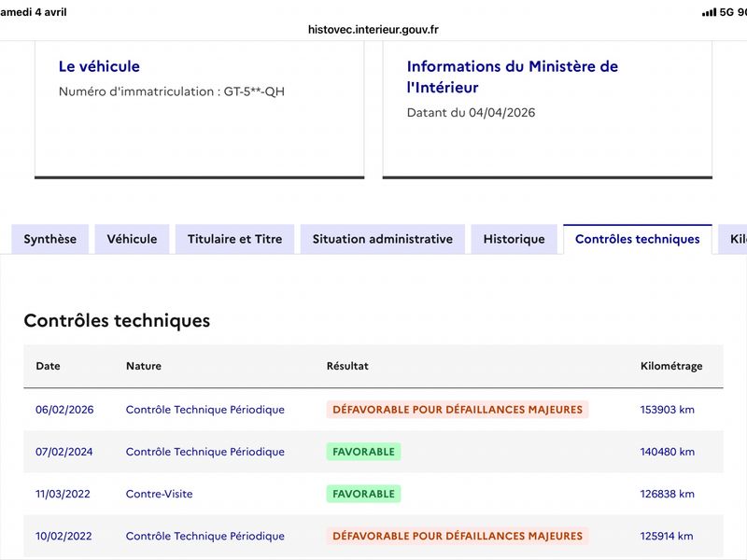
Task: Select the Contrôles techniques tab
Action: [x=637, y=239]
